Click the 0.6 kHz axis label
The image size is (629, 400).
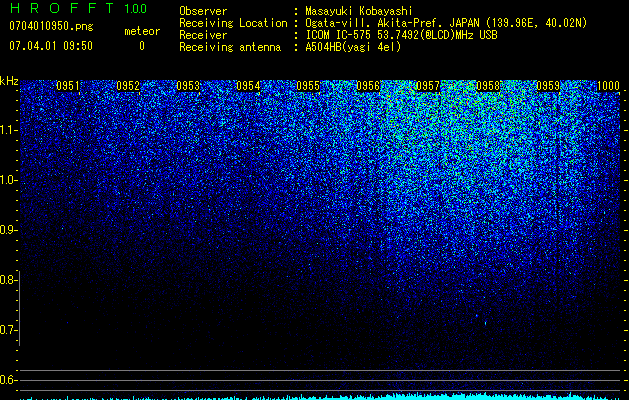8,380
